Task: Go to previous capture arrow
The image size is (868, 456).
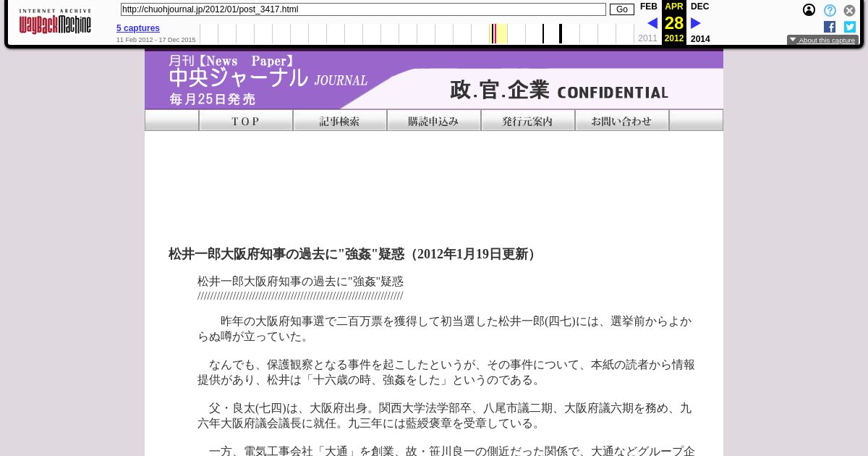Action: pyautogui.click(x=652, y=23)
